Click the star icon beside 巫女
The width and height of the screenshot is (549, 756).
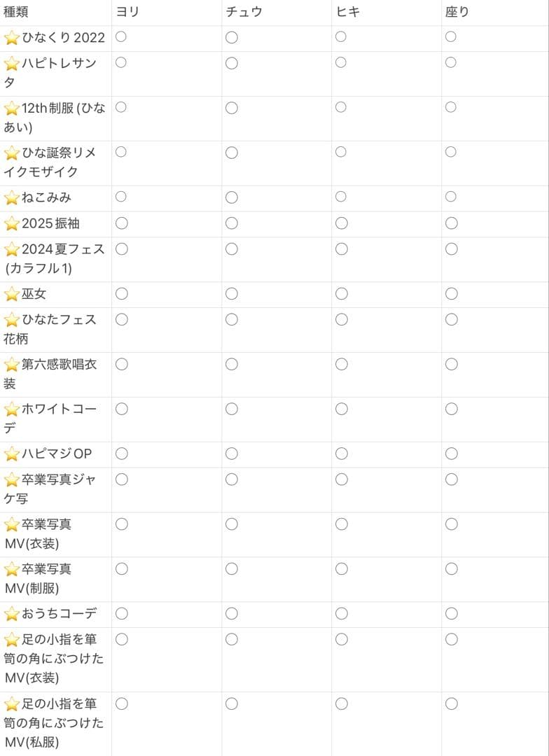click(11, 295)
